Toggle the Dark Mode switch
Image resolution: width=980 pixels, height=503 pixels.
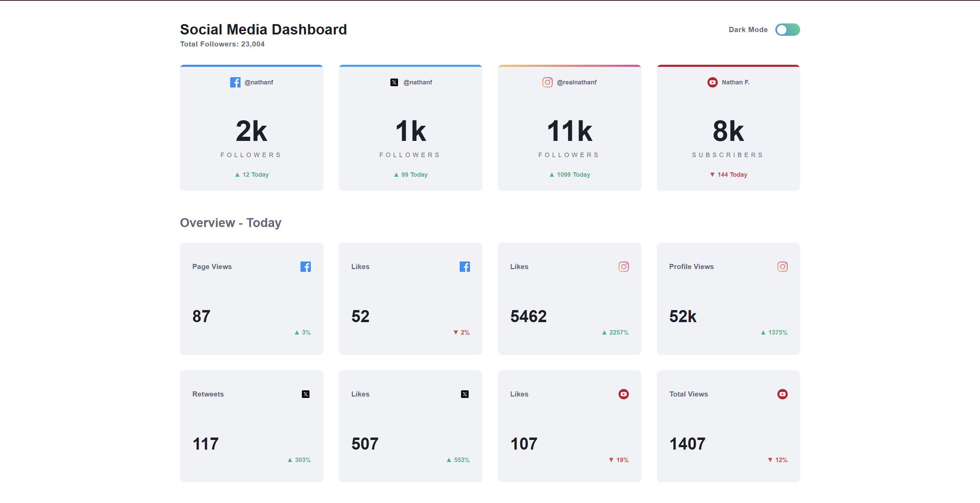pyautogui.click(x=787, y=30)
